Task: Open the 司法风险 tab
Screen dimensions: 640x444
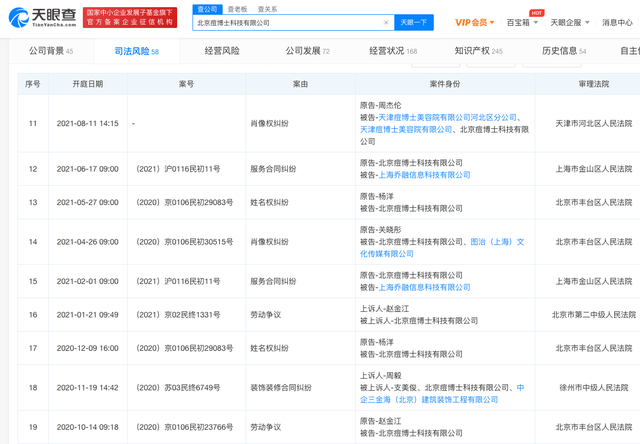Action: tap(136, 51)
